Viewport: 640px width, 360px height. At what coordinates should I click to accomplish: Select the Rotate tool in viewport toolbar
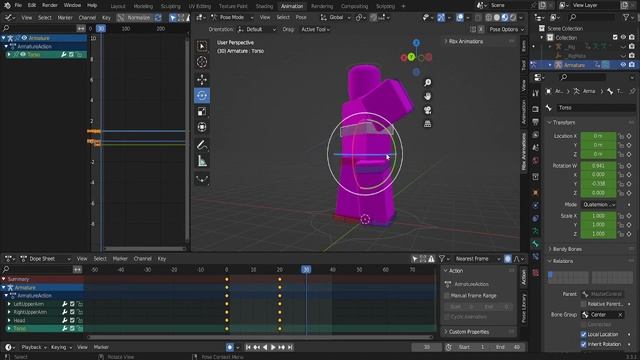[202, 96]
